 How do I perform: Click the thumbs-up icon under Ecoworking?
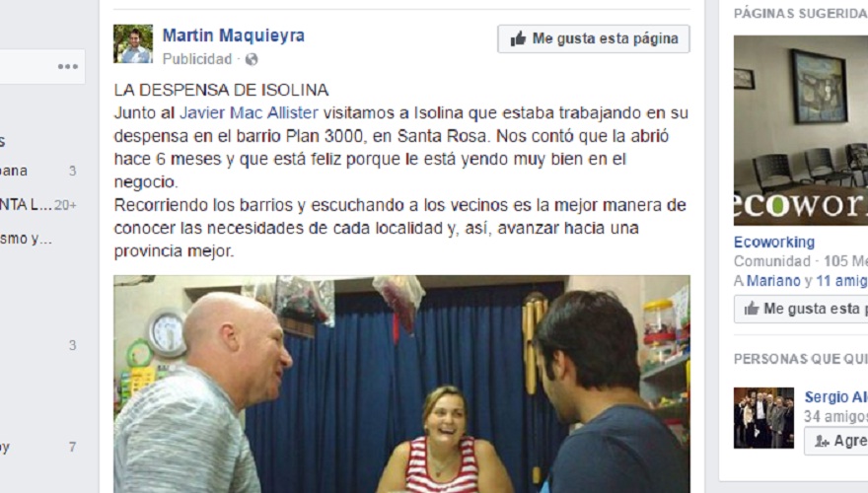[x=752, y=309]
